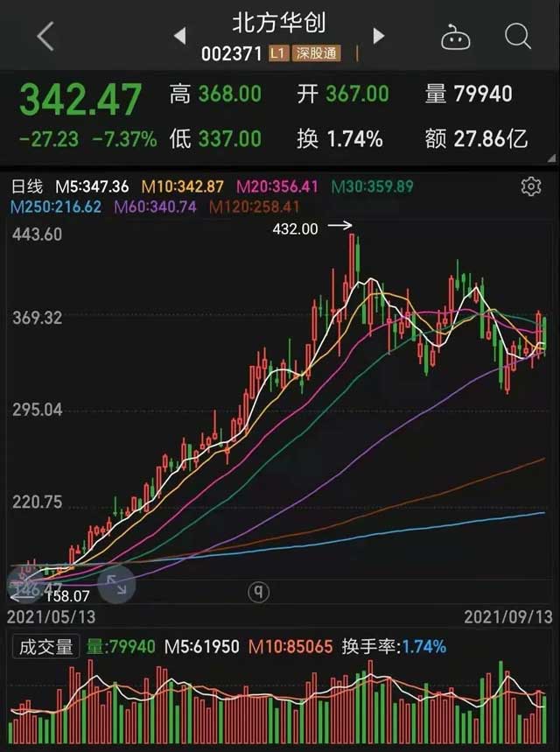This screenshot has width=560, height=752.
Task: Tap the last volume bar on the right
Action: point(544,720)
